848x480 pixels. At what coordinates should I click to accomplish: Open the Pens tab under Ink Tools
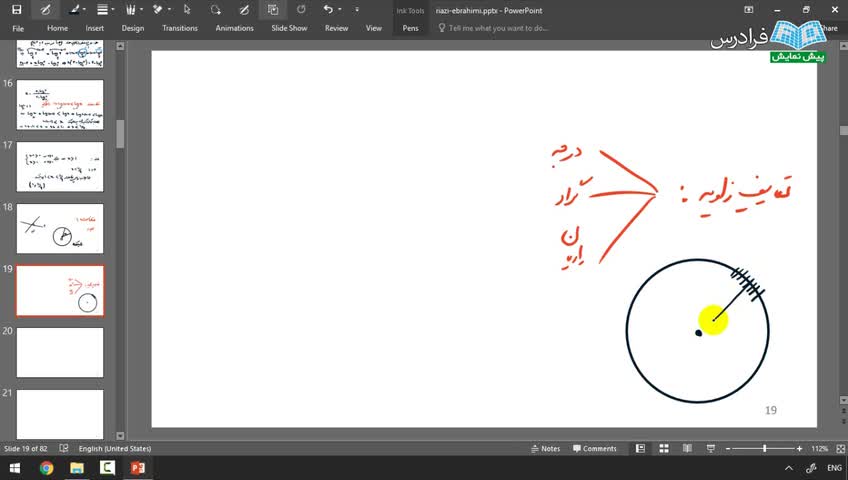click(410, 28)
